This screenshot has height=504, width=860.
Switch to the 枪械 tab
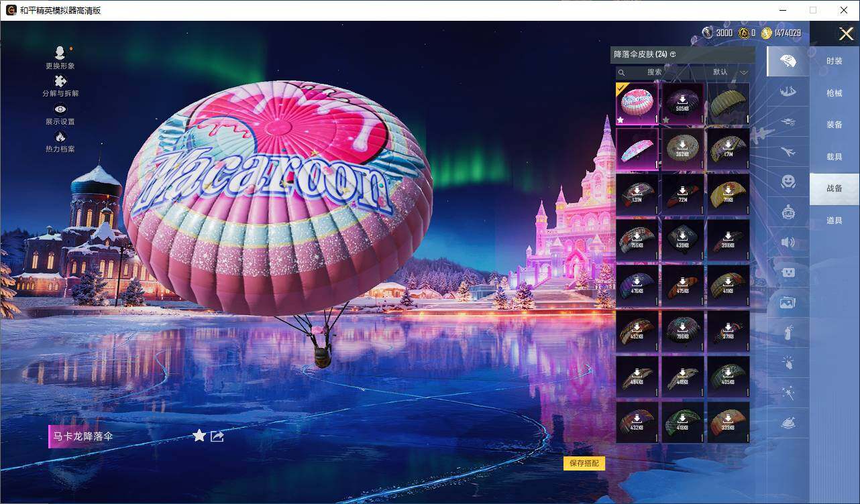pos(834,93)
